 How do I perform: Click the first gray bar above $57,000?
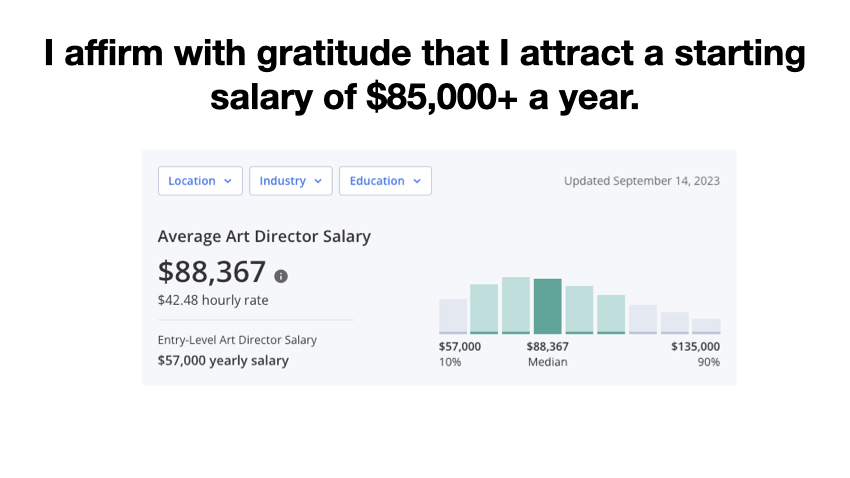pos(453,316)
